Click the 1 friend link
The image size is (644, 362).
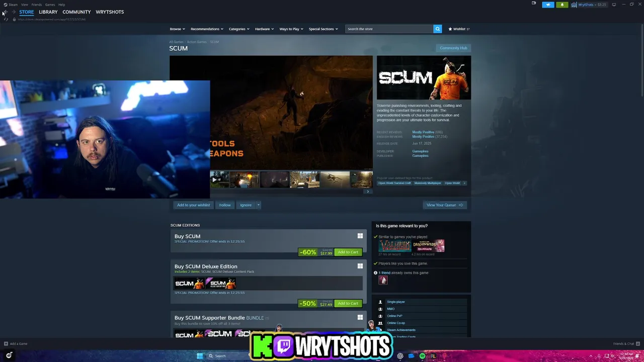coord(384,273)
